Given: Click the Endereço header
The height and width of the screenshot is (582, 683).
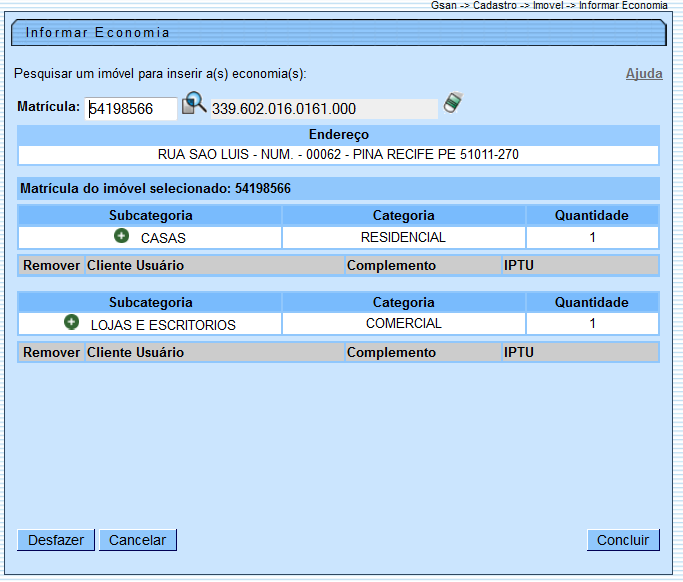Looking at the screenshot, I should pyautogui.click(x=338, y=135).
